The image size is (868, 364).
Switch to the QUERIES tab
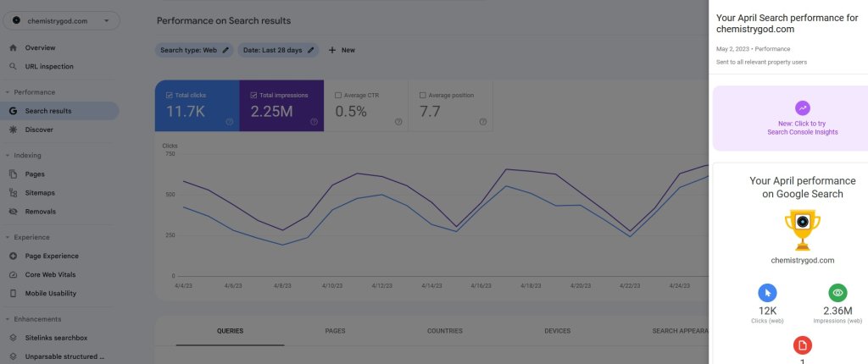pos(231,331)
